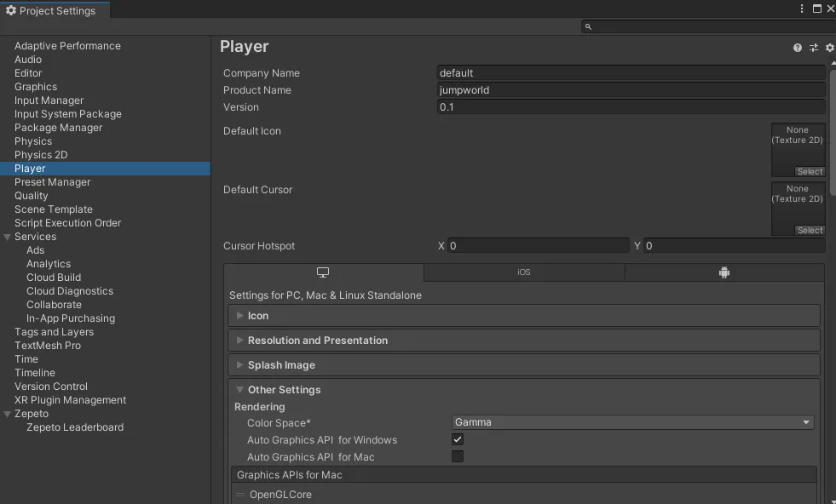836x504 pixels.
Task: Select Timeline in sidebar
Action: click(35, 373)
